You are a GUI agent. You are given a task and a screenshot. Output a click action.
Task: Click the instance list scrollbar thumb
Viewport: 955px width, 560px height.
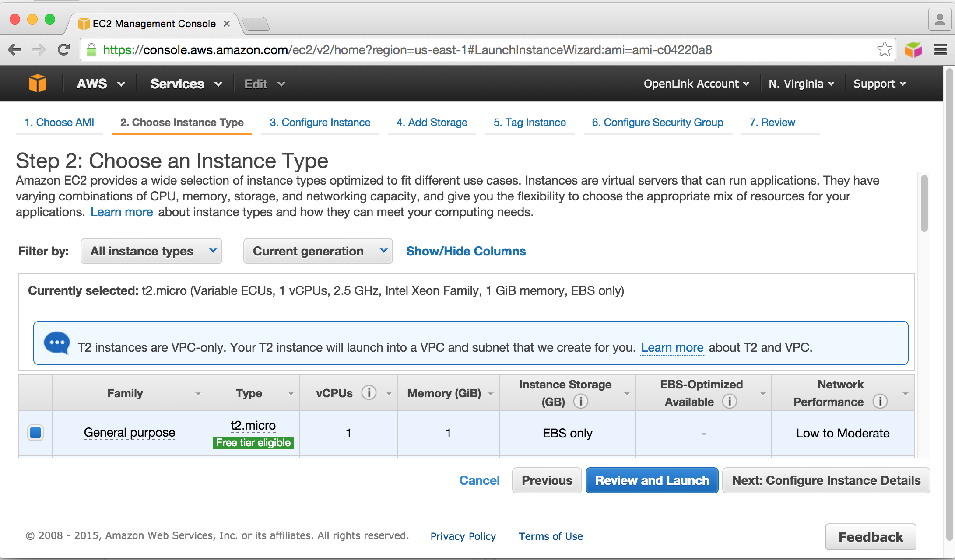tap(924, 203)
